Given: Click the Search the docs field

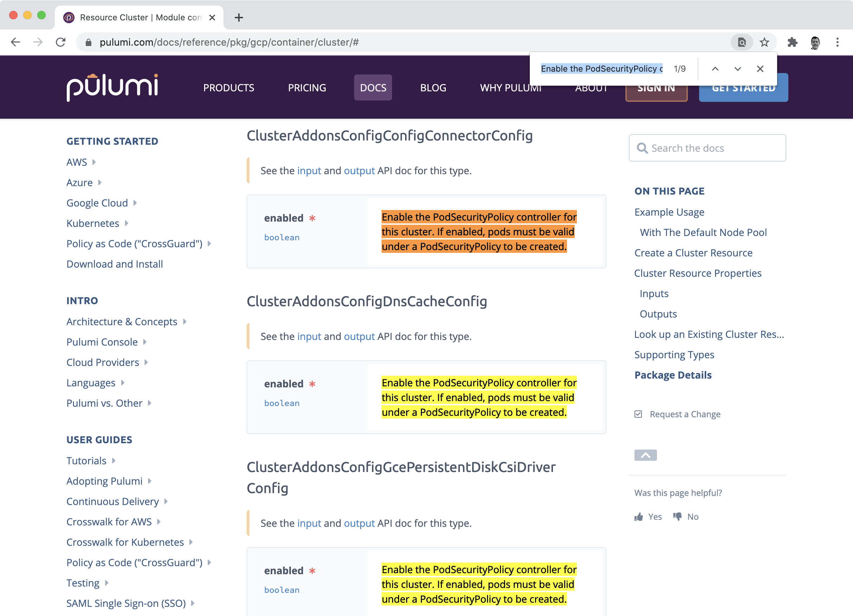Looking at the screenshot, I should [x=707, y=148].
